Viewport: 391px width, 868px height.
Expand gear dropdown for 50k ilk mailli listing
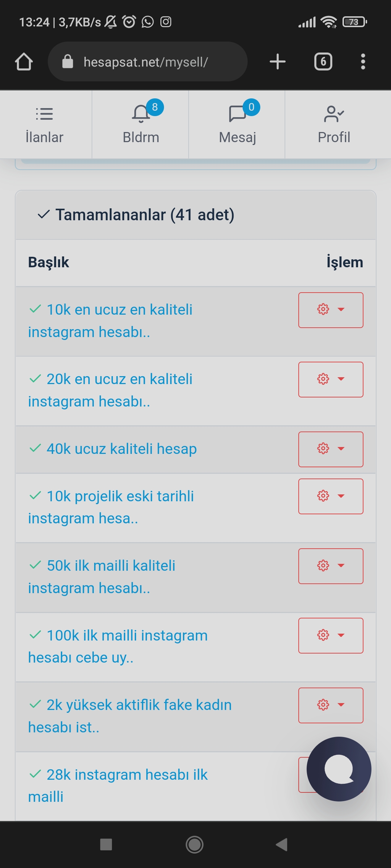pyautogui.click(x=331, y=566)
